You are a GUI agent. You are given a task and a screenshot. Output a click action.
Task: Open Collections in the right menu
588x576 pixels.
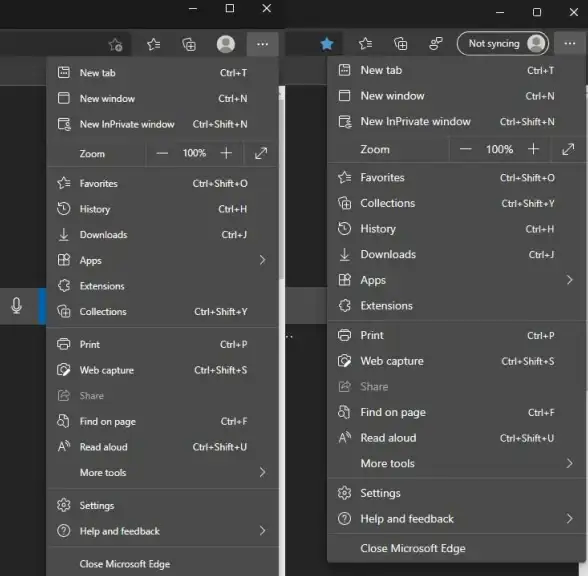click(x=456, y=203)
